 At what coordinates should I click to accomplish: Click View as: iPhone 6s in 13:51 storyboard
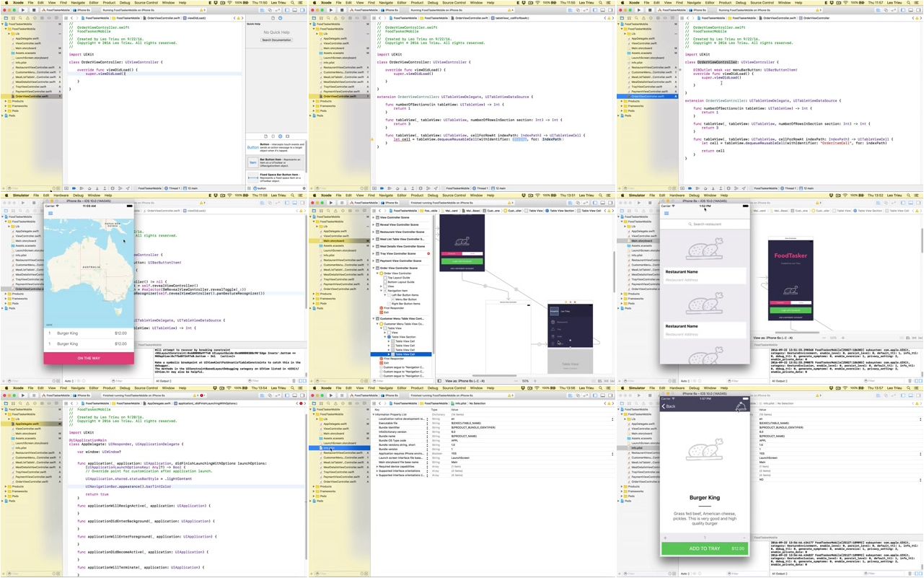[x=465, y=381]
